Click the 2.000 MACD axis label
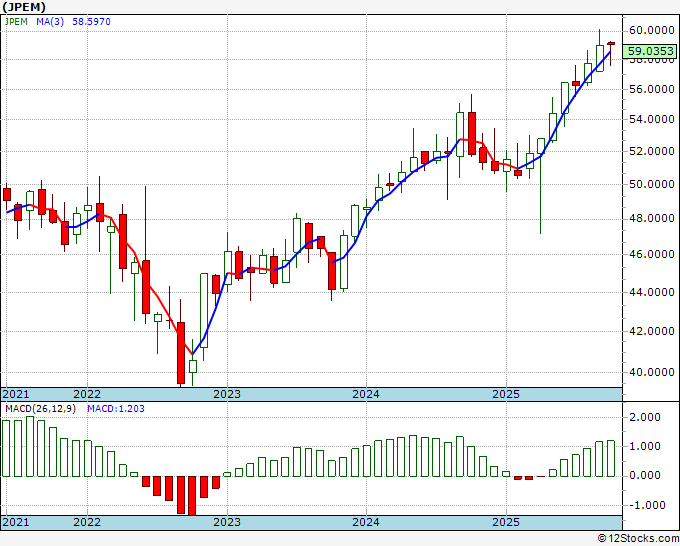Viewport: 680px width, 546px height. (647, 417)
